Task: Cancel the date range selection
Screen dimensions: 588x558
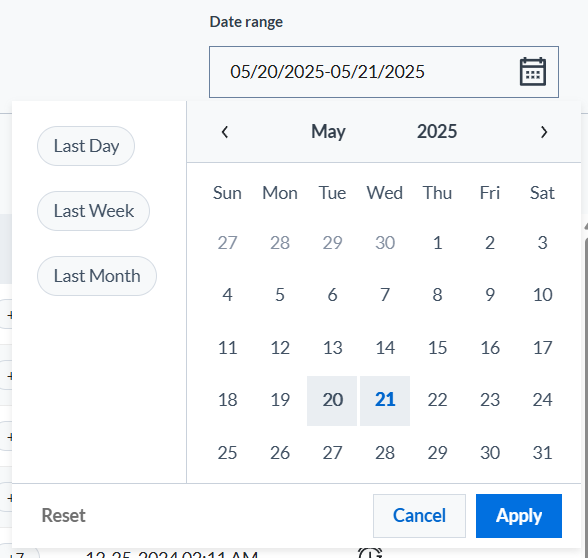Action: 419,516
